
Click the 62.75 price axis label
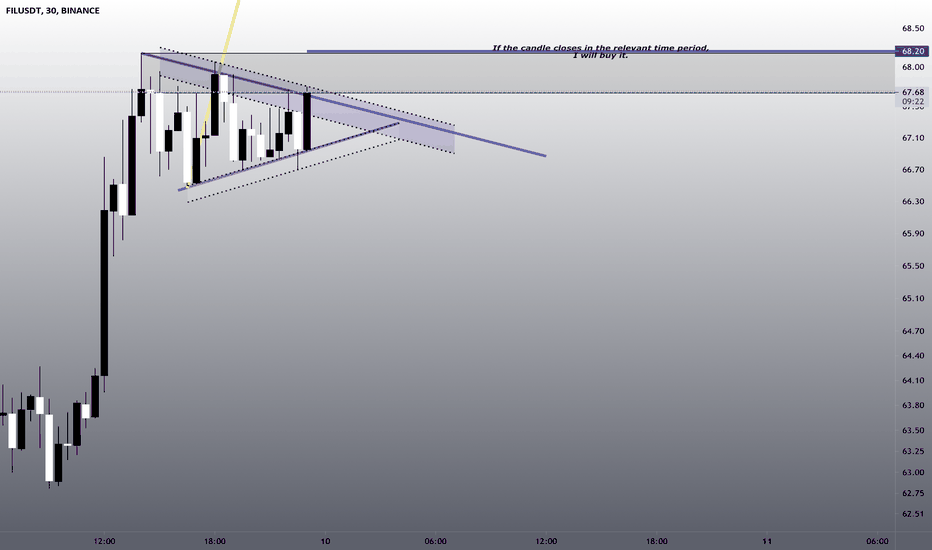[x=912, y=494]
